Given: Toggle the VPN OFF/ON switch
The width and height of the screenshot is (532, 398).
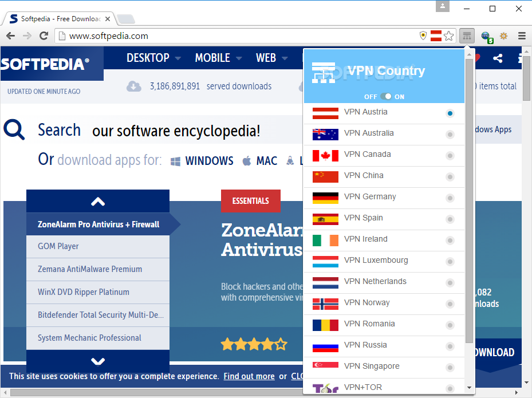Looking at the screenshot, I should [386, 96].
